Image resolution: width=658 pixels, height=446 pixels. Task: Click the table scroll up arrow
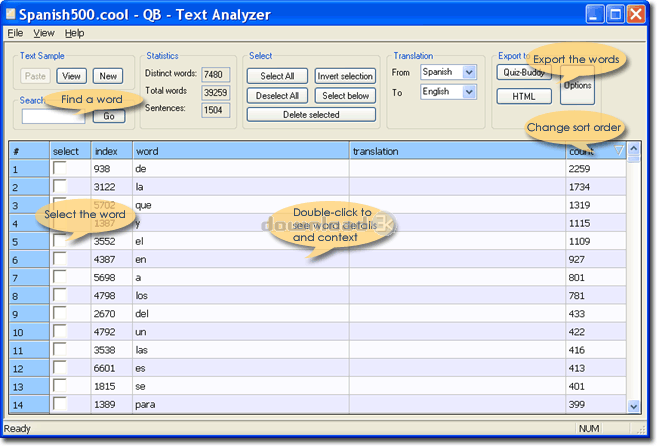pos(634,148)
